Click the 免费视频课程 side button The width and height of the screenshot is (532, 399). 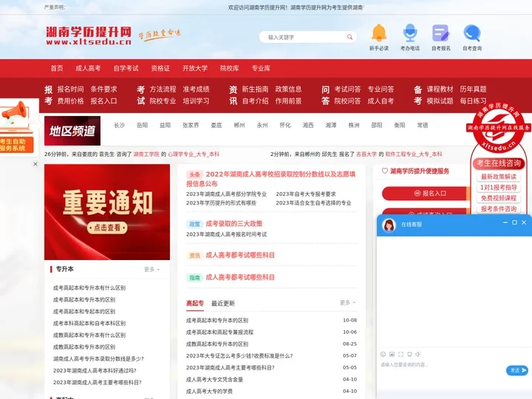click(499, 198)
